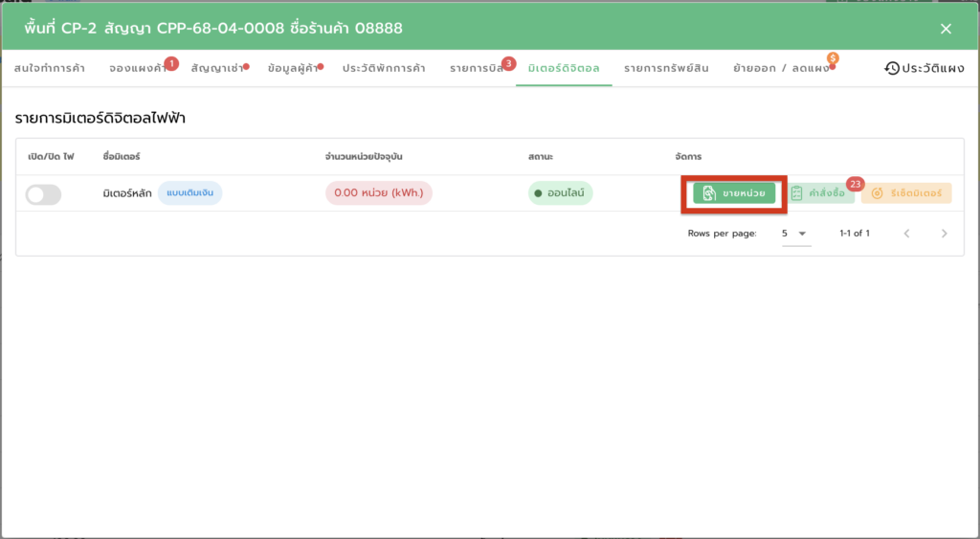
Task: Switch to สนใจทำการค้า tab
Action: 50,69
